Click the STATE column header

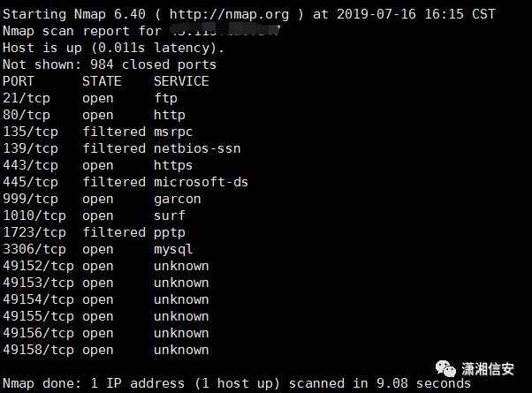(x=102, y=81)
